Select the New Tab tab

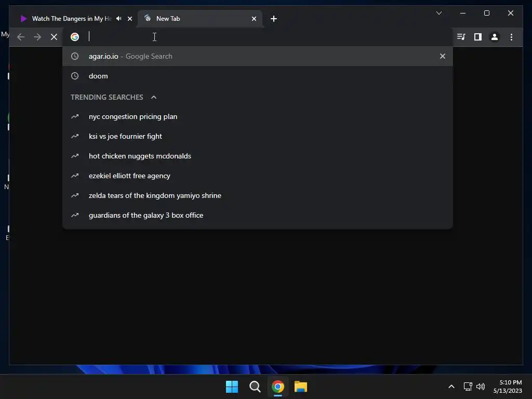pos(200,19)
